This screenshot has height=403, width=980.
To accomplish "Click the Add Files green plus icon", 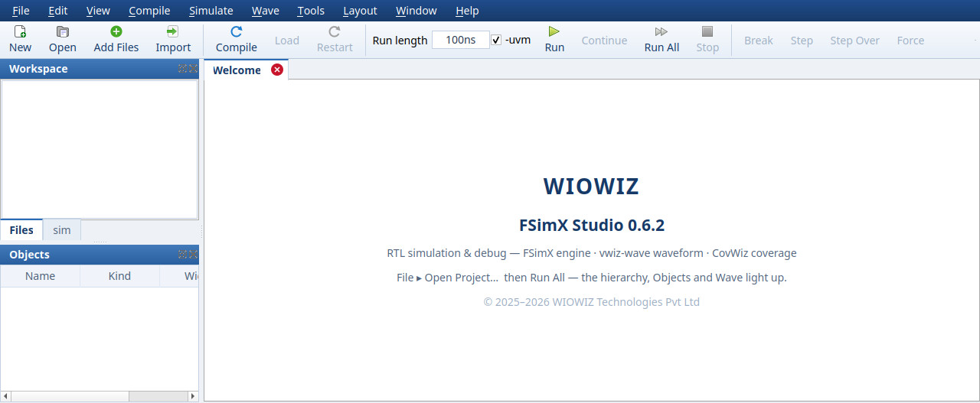I will point(116,31).
